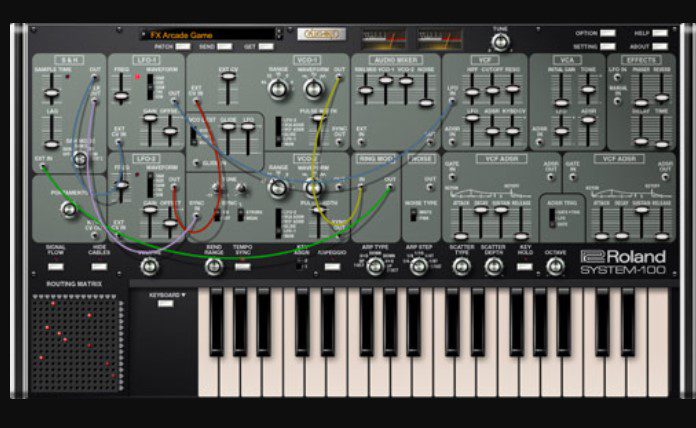Toggle the KEY HOLD button
Screen dimensions: 696x428
point(525,266)
